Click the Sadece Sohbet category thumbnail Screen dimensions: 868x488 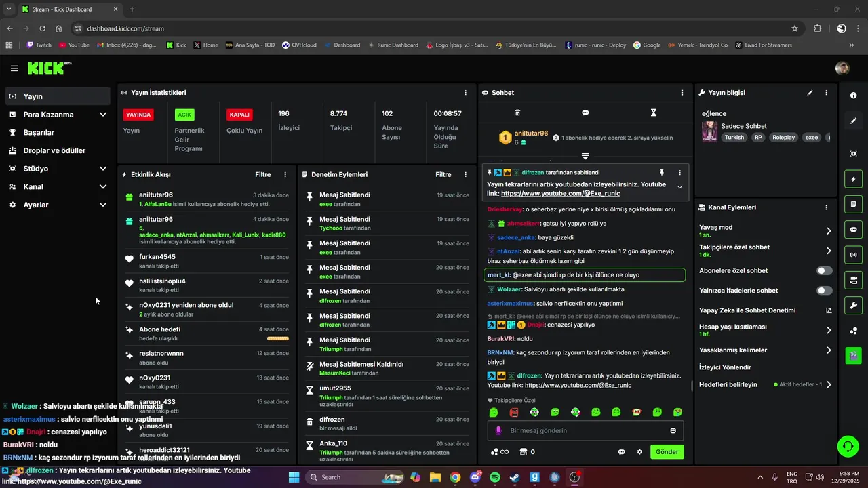pos(709,131)
